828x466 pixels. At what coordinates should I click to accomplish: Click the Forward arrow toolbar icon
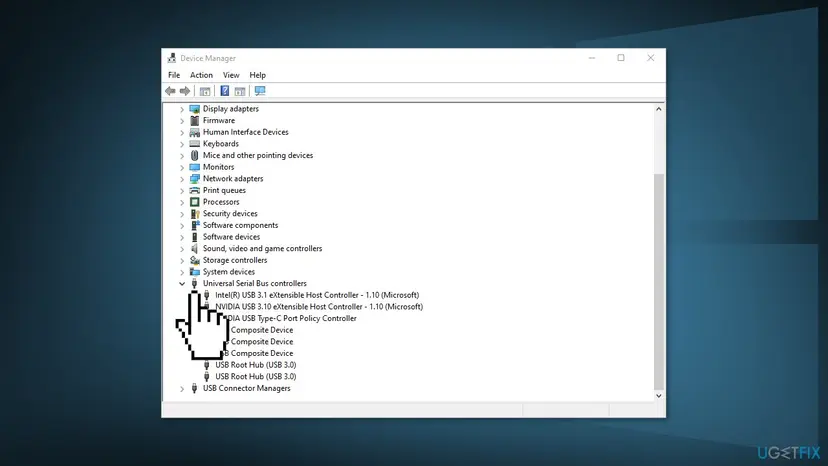[x=184, y=91]
